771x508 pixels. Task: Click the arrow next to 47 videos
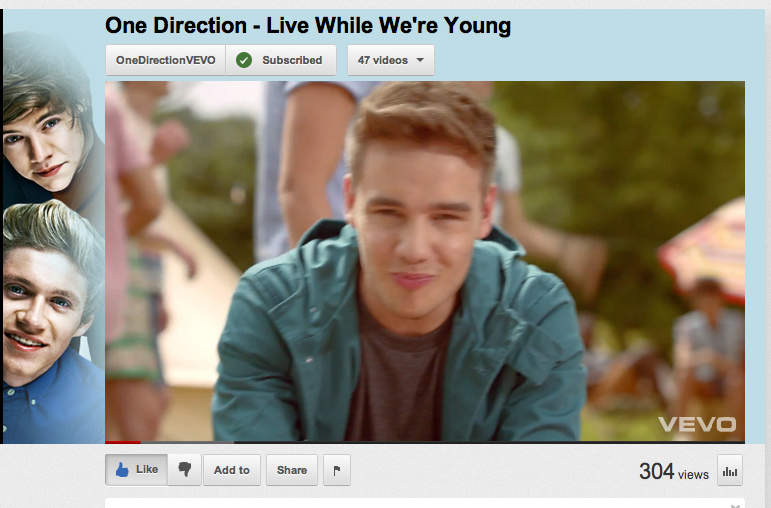click(x=420, y=60)
